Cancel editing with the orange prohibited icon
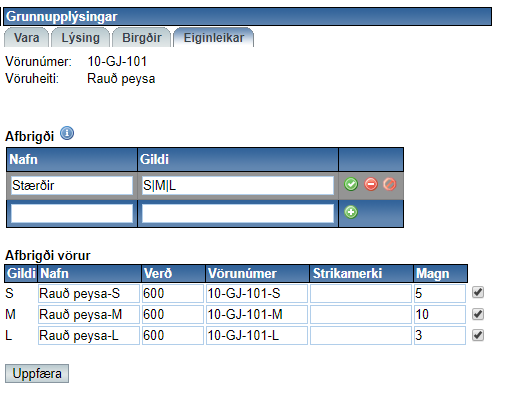This screenshot has width=508, height=407. (389, 184)
